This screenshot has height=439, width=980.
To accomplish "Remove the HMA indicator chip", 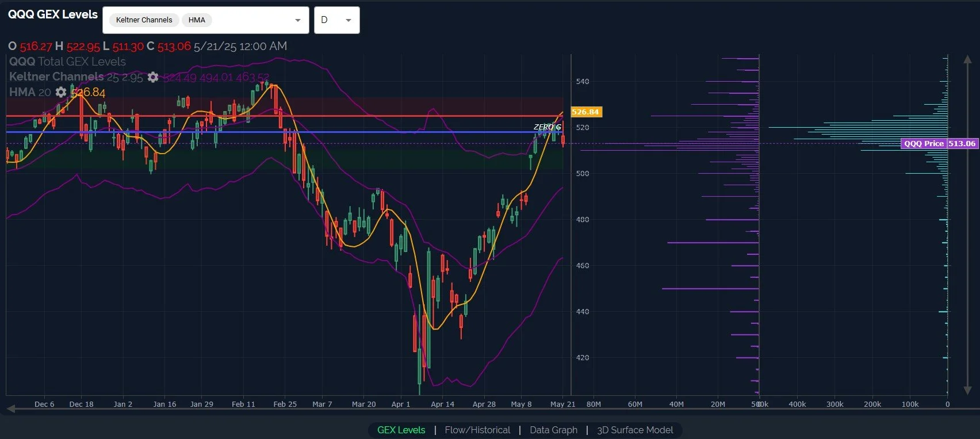I will pos(197,20).
